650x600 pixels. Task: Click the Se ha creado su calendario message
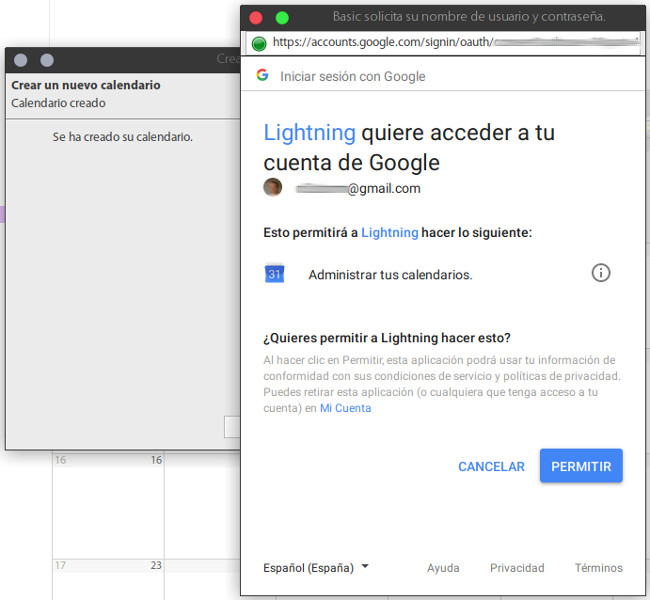tap(123, 137)
